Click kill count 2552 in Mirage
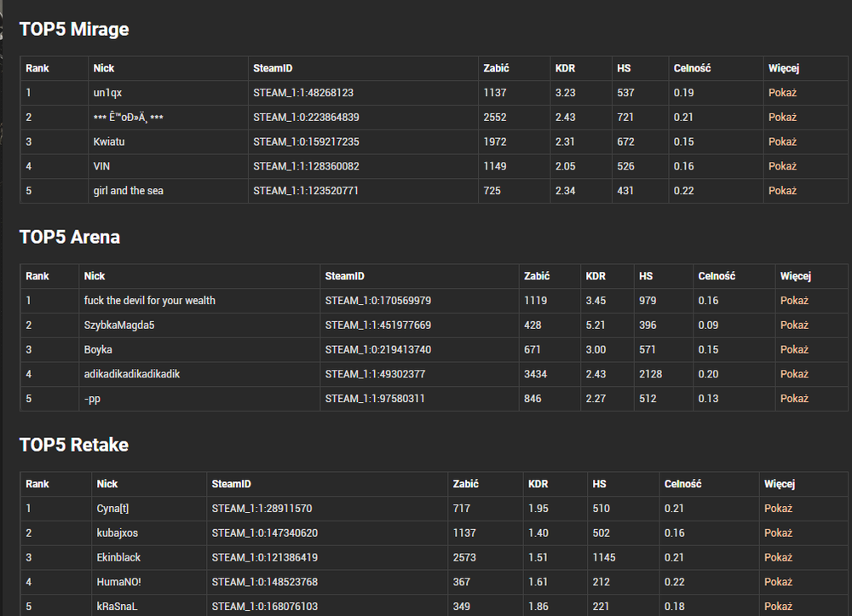Image resolution: width=852 pixels, height=616 pixels. tap(495, 118)
